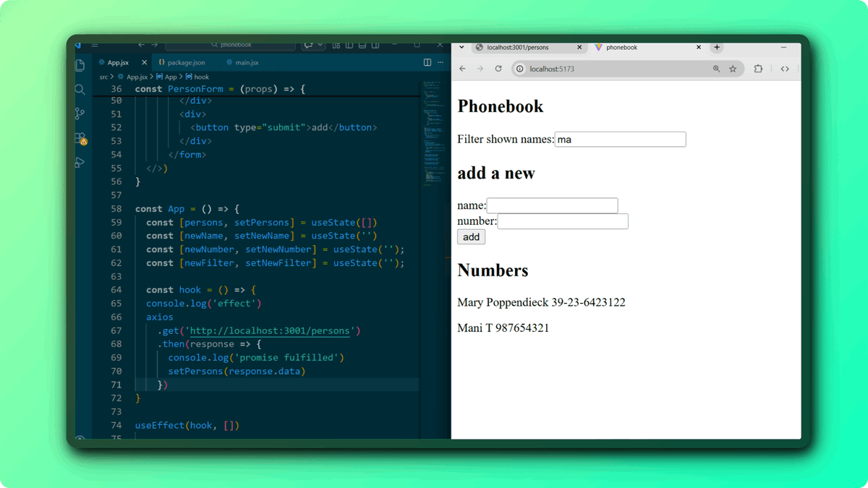Close the localhost:3001/persons browser tab
This screenshot has width=868, height=488.
(579, 48)
